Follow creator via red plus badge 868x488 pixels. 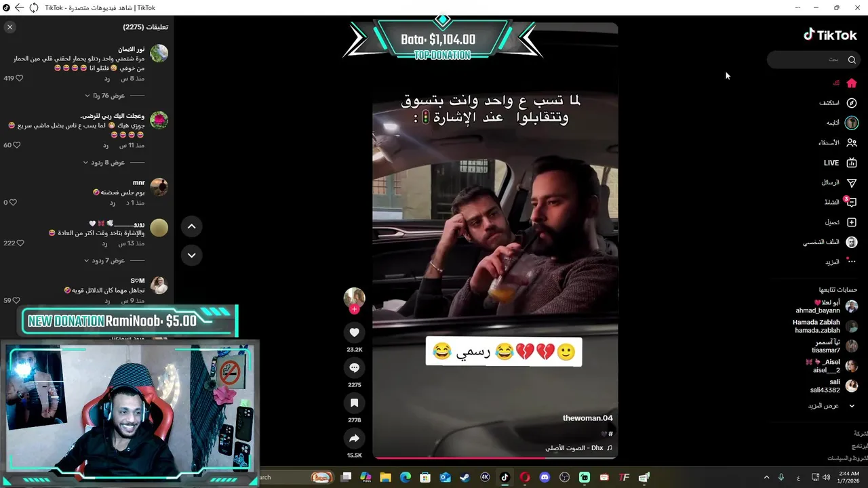(354, 310)
